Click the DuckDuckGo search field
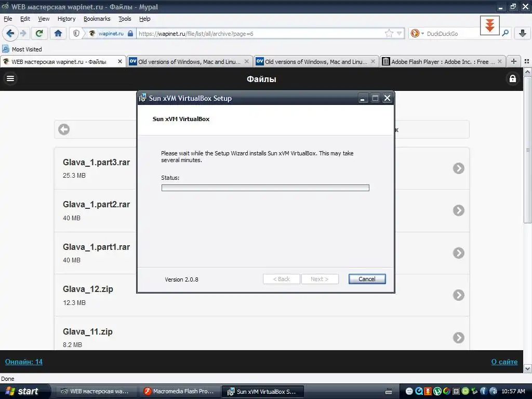This screenshot has height=399, width=532. [452, 34]
